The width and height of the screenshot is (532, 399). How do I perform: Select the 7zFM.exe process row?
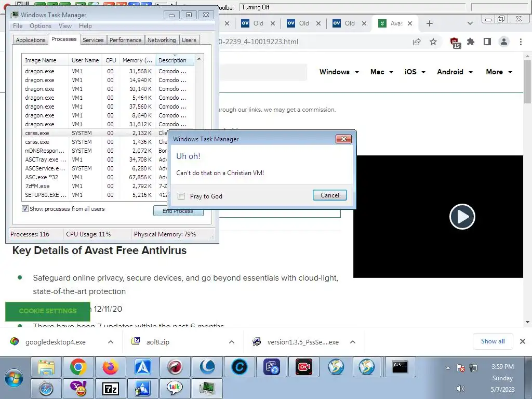(x=96, y=186)
